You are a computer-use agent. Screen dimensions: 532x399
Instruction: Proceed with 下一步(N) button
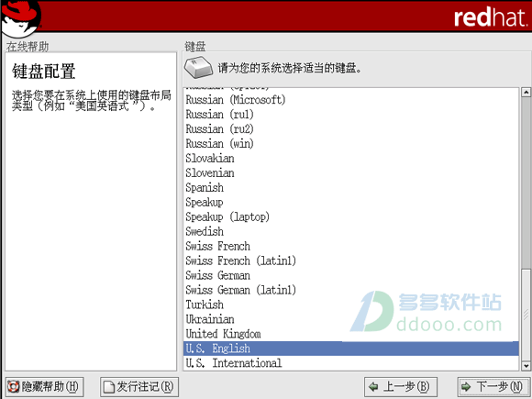click(x=493, y=387)
